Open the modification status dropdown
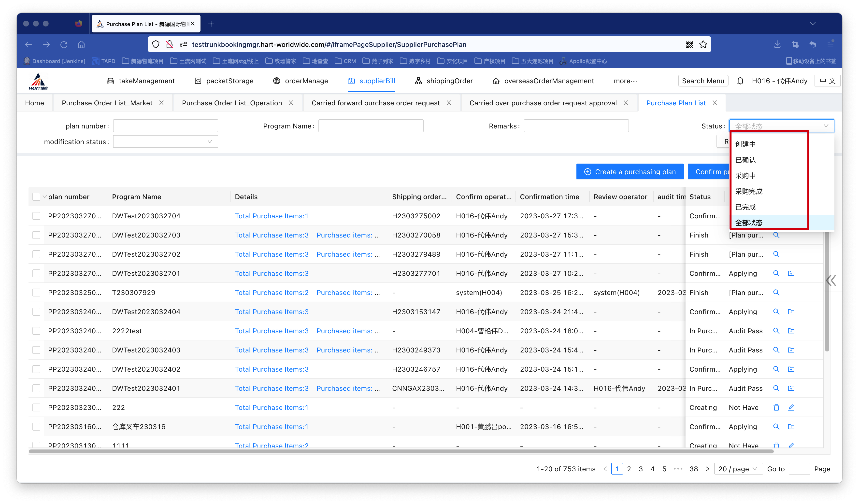This screenshot has width=859, height=504. 165,142
